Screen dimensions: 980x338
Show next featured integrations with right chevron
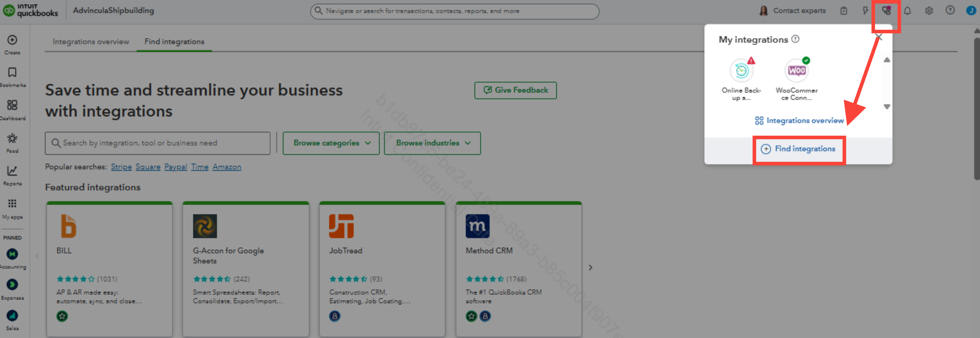pos(590,268)
